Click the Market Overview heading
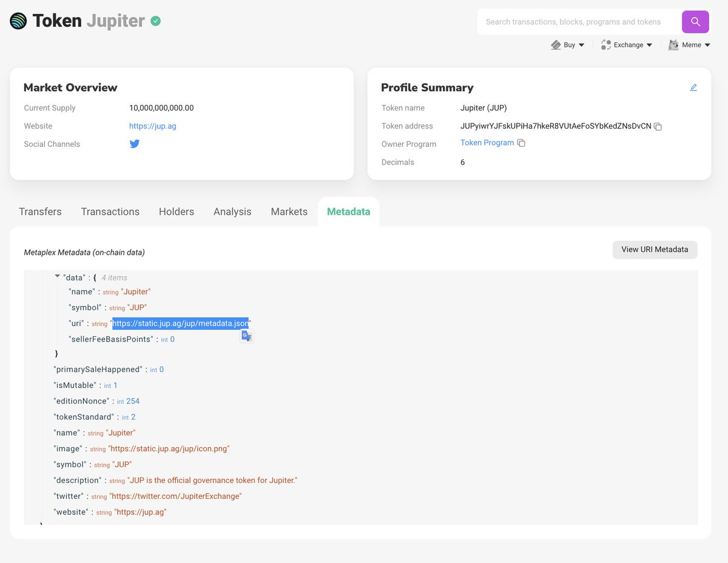This screenshot has height=563, width=728. coord(70,87)
